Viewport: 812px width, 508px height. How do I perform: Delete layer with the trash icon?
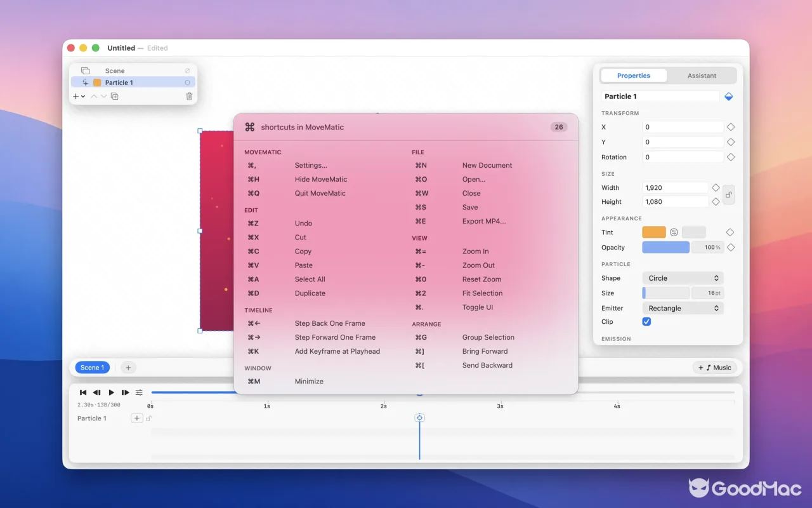click(x=189, y=97)
